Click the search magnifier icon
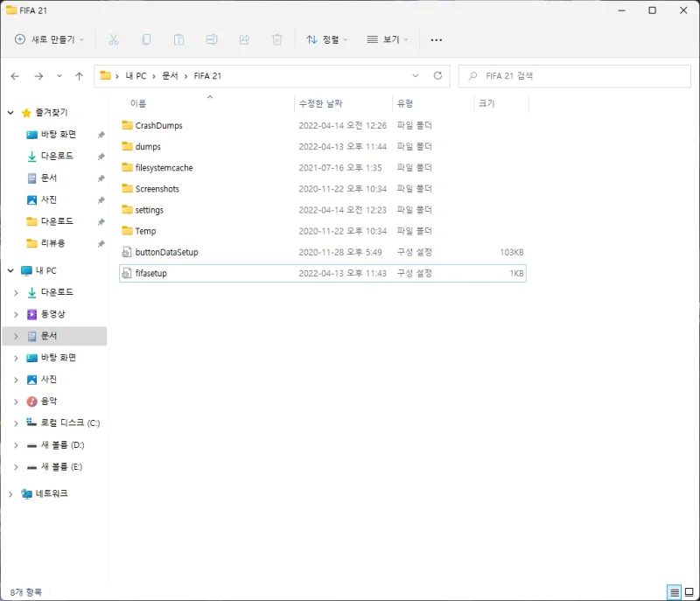700x601 pixels. 472,76
